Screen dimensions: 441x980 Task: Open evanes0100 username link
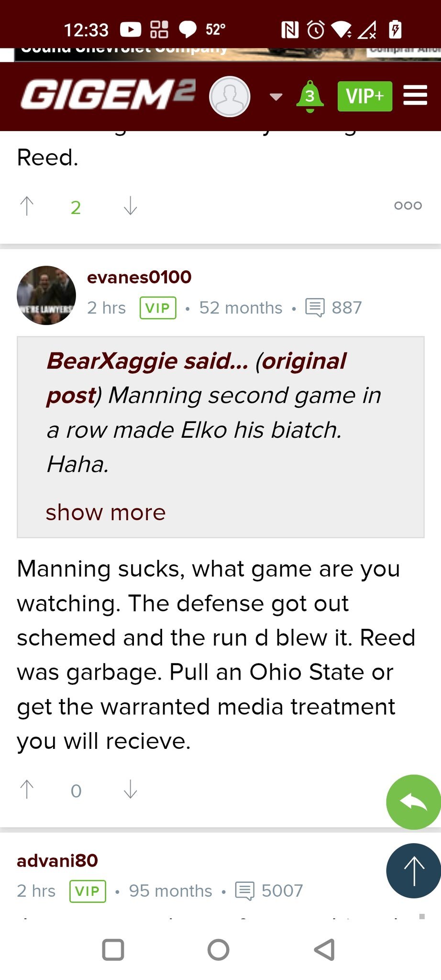tap(139, 277)
